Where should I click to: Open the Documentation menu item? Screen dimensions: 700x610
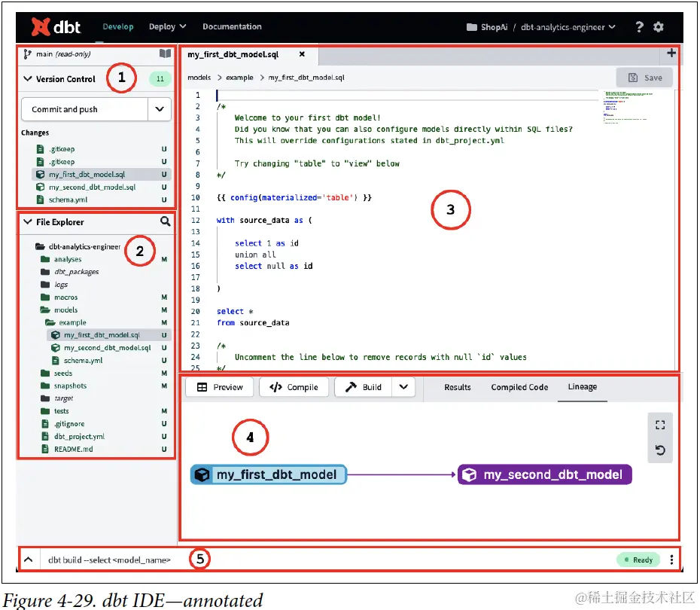point(232,27)
